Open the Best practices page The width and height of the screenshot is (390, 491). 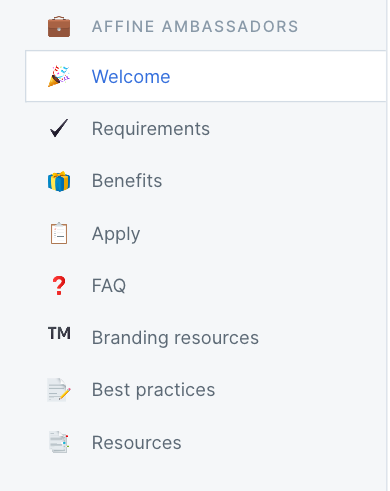click(x=153, y=390)
